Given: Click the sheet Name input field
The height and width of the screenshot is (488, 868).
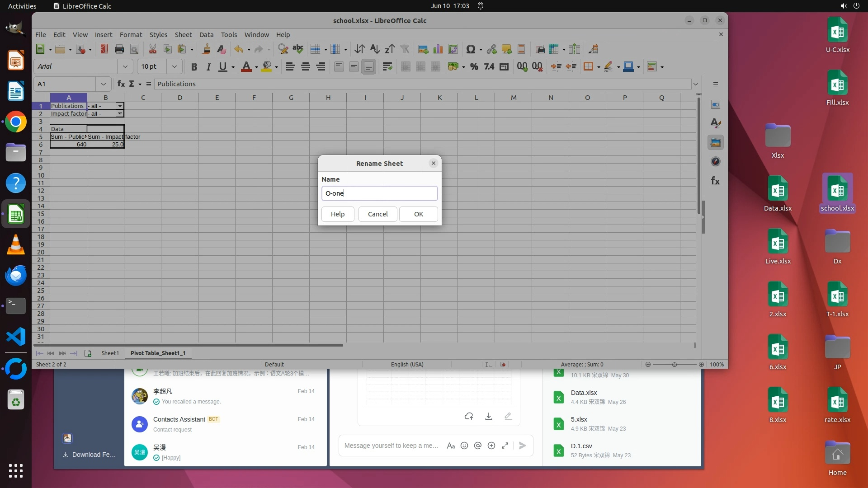Looking at the screenshot, I should (379, 193).
